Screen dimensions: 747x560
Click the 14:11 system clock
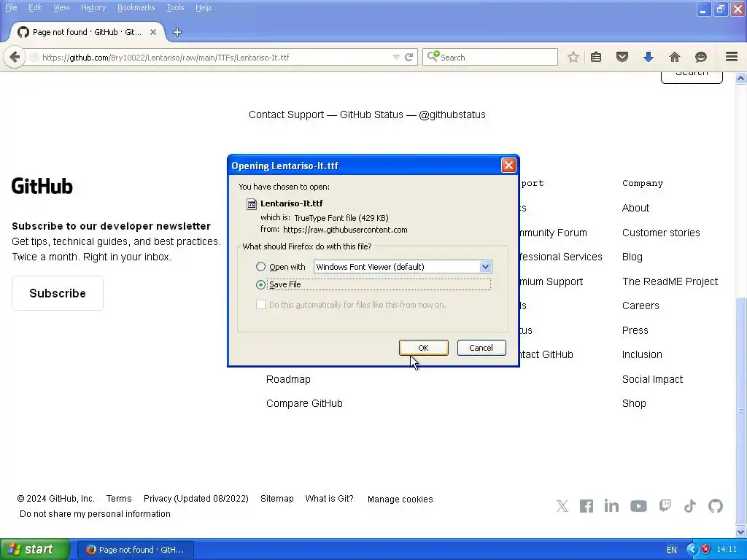coord(727,550)
